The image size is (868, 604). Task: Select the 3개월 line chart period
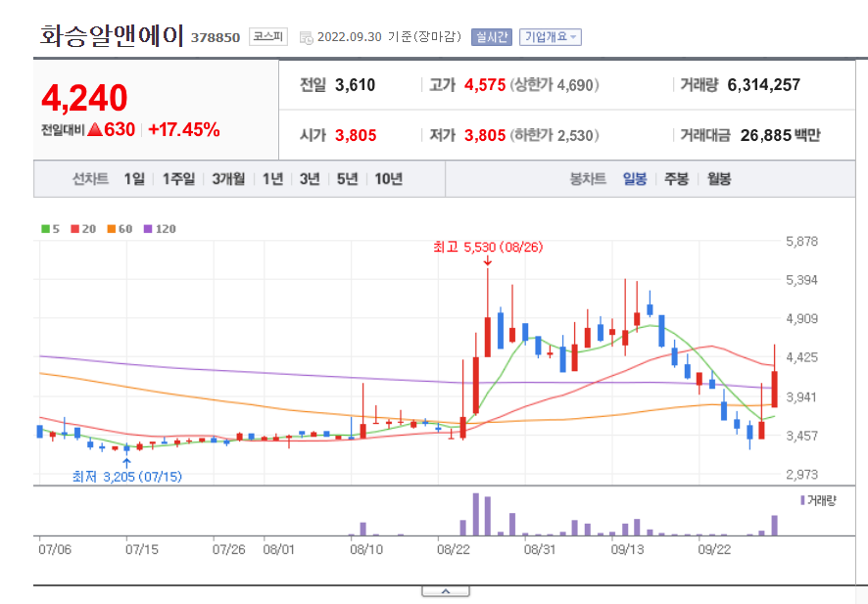[228, 179]
